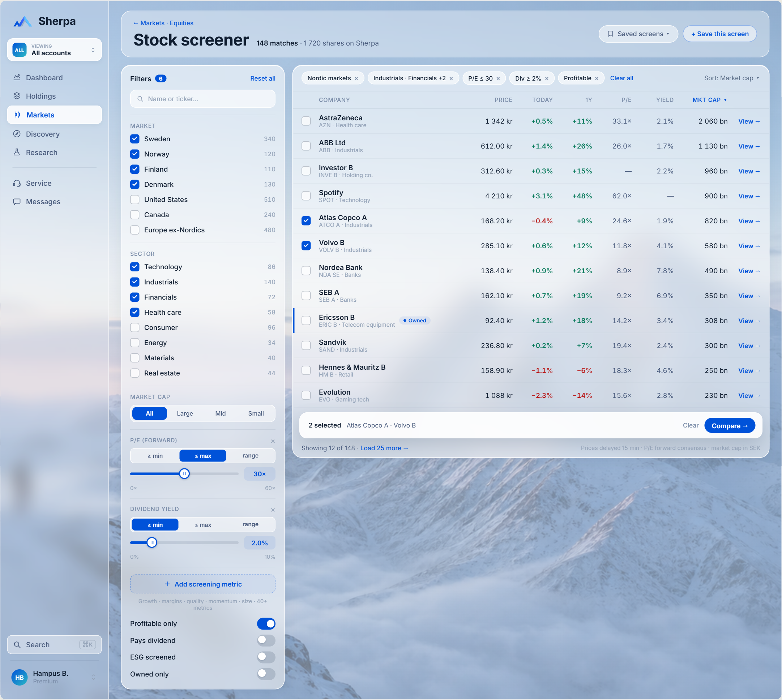The height and width of the screenshot is (700, 782).
Task: Click Reset all filters link
Action: (263, 78)
